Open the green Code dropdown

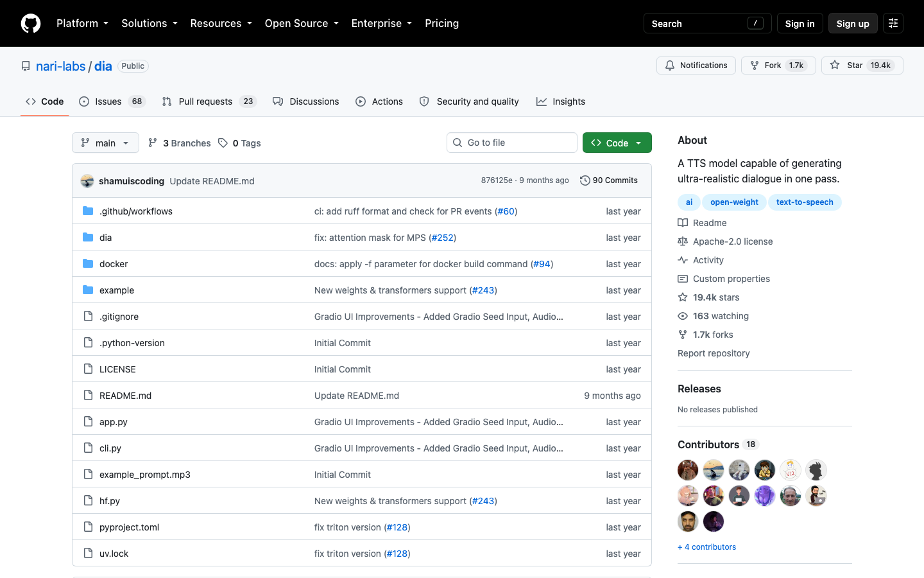coord(617,143)
